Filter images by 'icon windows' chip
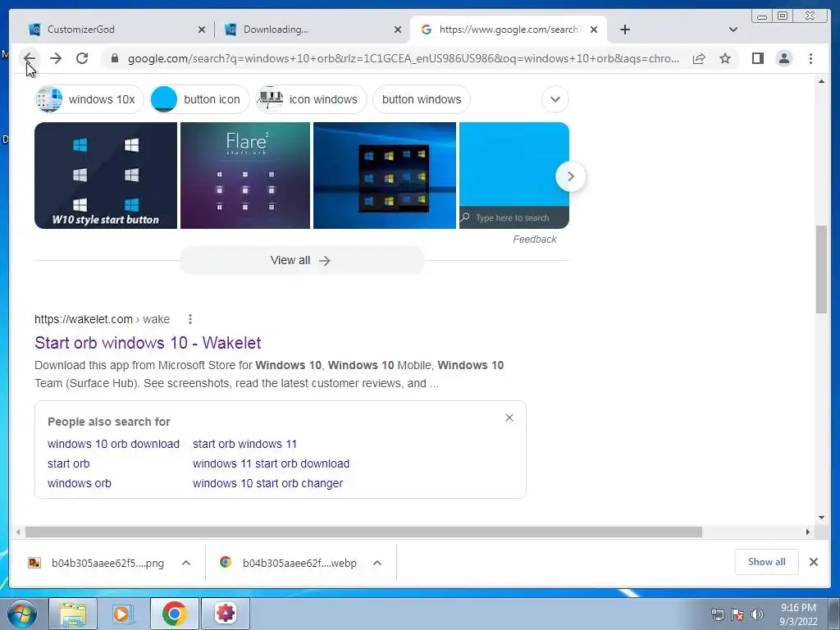Screen dimensions: 840x630 pos(311,99)
